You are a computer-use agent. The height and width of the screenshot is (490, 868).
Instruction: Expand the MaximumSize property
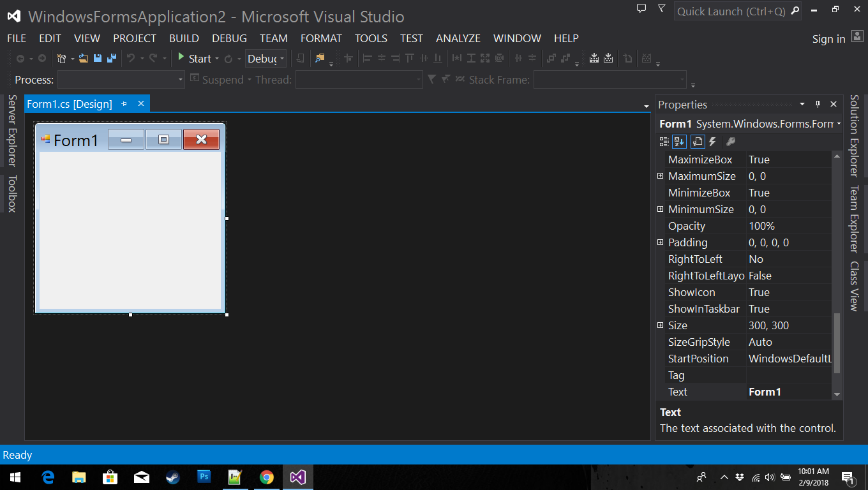661,175
